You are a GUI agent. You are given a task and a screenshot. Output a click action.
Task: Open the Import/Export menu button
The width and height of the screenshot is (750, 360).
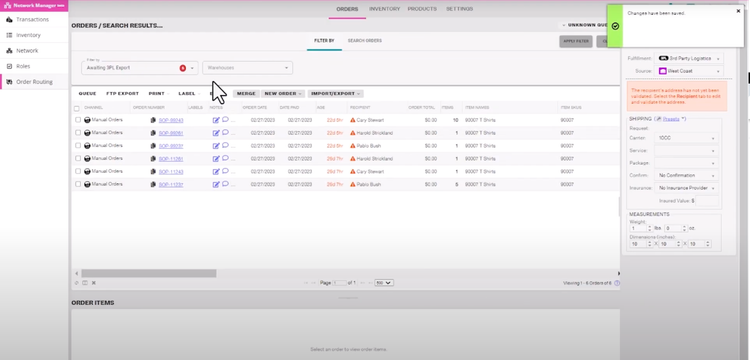tap(335, 94)
